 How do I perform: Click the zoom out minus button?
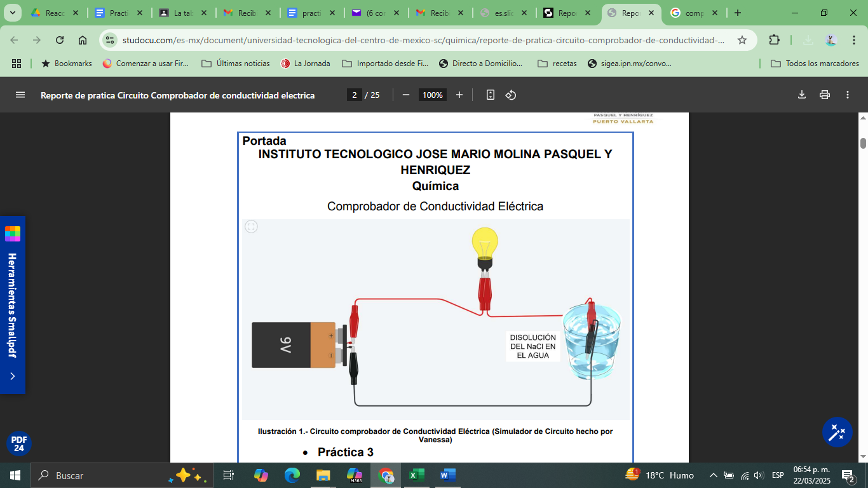point(406,95)
